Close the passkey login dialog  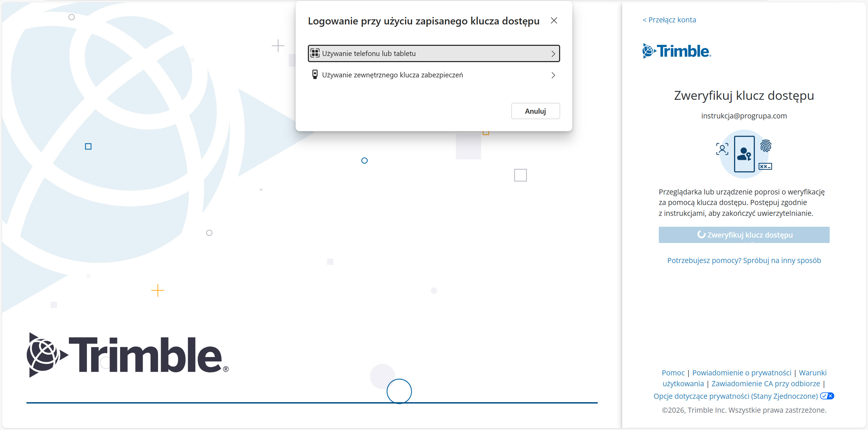[554, 21]
